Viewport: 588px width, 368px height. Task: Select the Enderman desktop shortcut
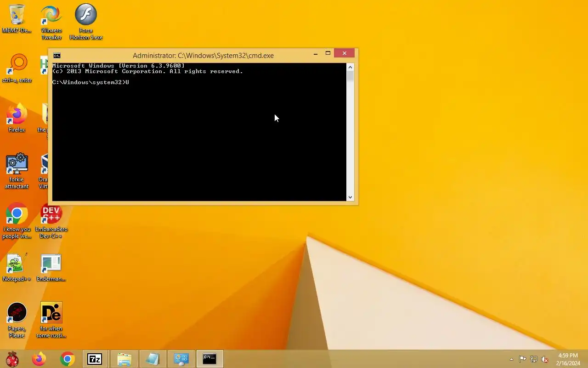click(x=51, y=267)
